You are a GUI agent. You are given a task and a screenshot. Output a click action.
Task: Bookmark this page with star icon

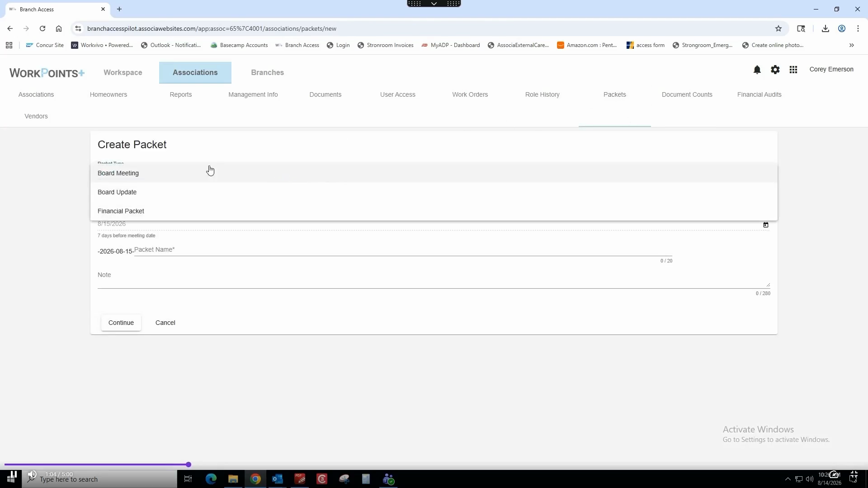778,28
